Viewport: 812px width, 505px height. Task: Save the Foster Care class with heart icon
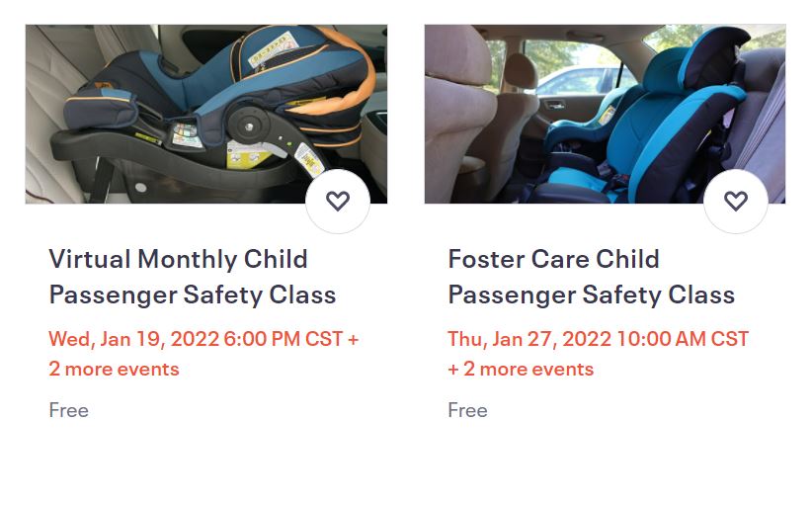[x=736, y=202]
